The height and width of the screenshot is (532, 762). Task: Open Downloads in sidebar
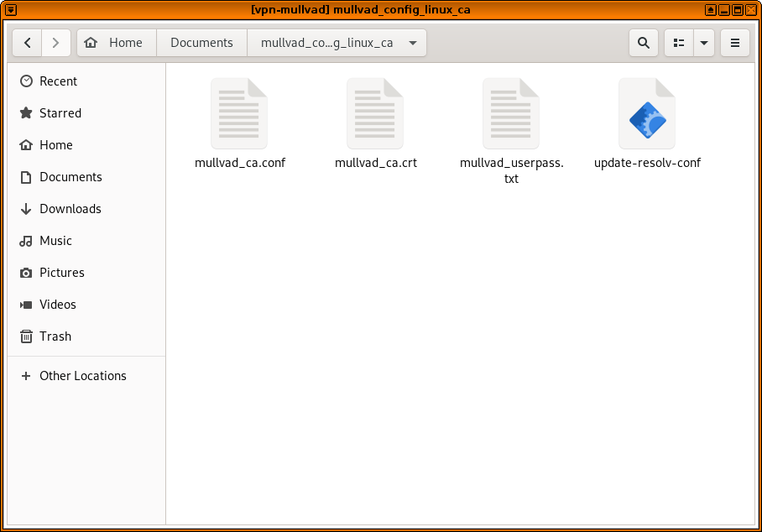click(x=86, y=209)
